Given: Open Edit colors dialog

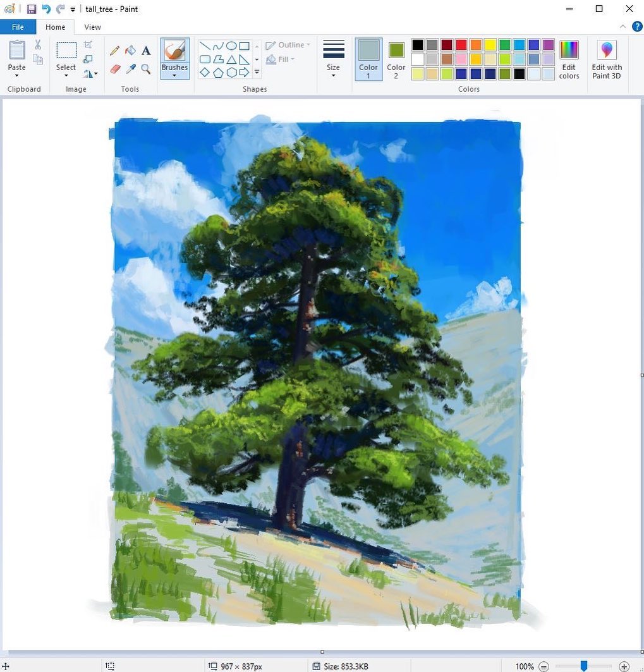Looking at the screenshot, I should pyautogui.click(x=569, y=59).
